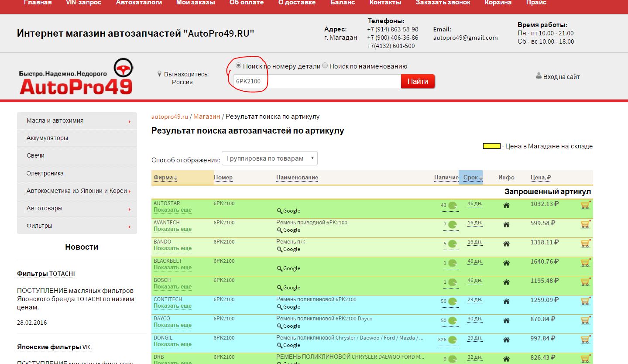Open О доставке menu item
Screen dimensions: 628x364
tap(297, 3)
